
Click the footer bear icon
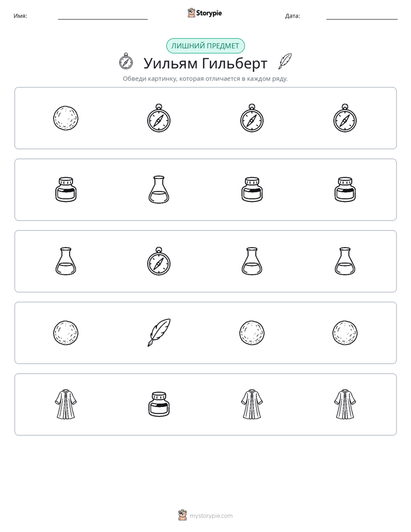coord(182,515)
